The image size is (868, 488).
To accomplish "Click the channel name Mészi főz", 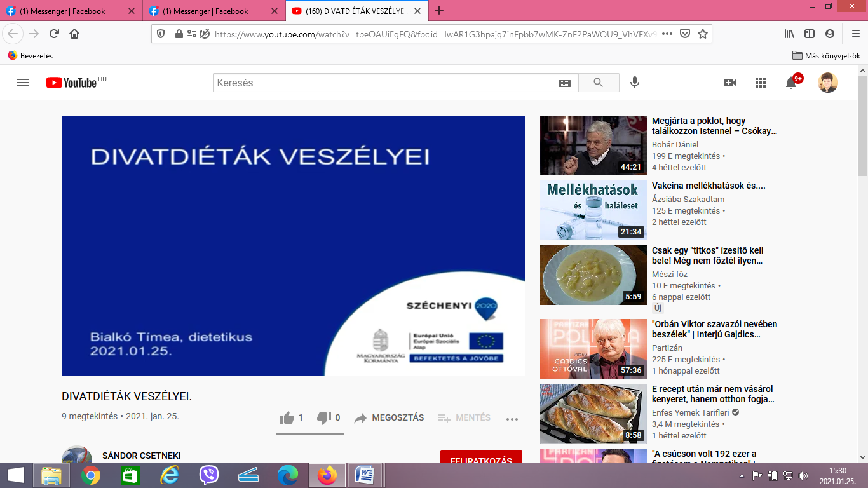I will pyautogui.click(x=670, y=274).
